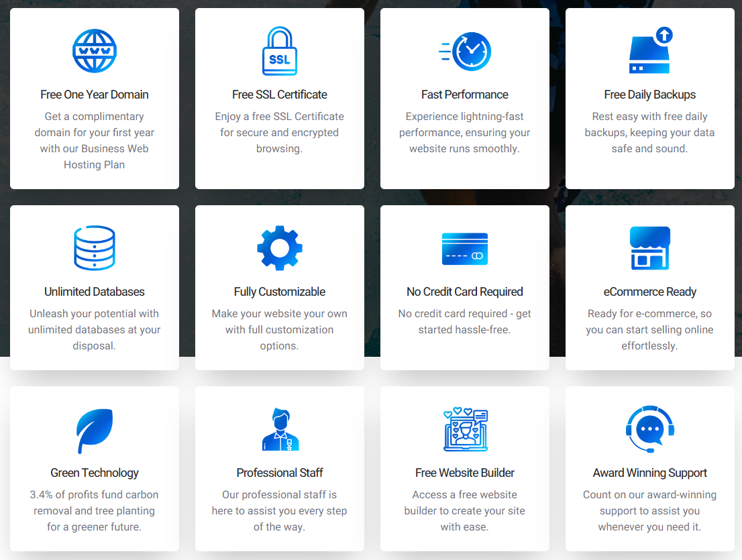The height and width of the screenshot is (560, 742).
Task: Click the Unlimited Databases description text
Action: 95,329
